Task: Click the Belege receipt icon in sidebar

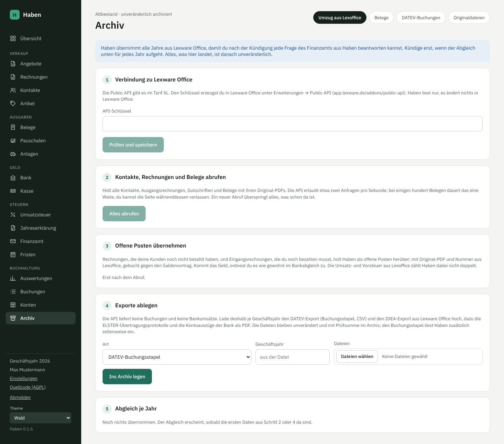Action: (13, 127)
